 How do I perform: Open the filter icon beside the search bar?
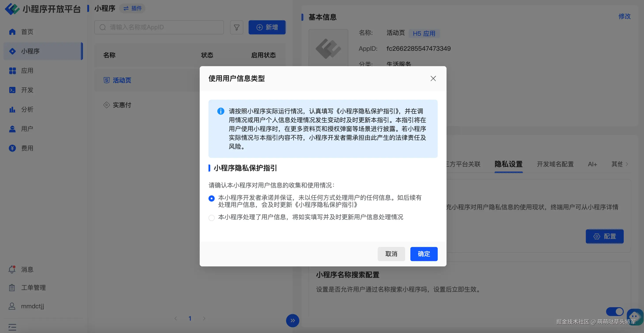click(236, 27)
